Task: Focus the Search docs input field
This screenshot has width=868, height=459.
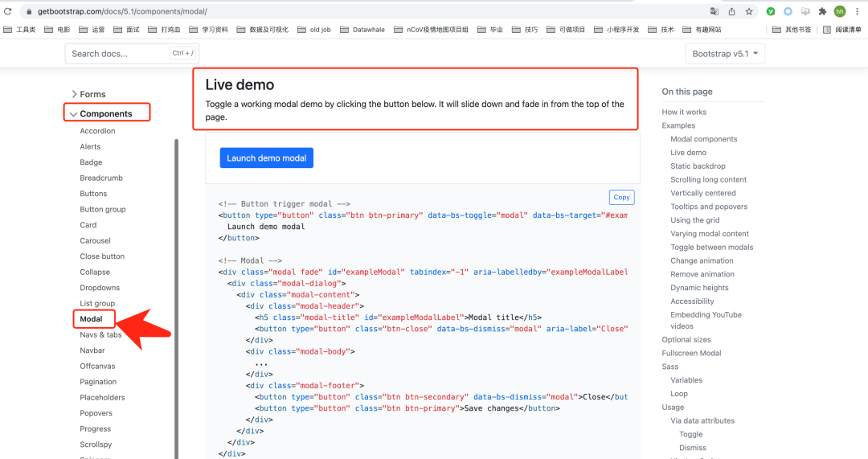Action: tap(117, 54)
